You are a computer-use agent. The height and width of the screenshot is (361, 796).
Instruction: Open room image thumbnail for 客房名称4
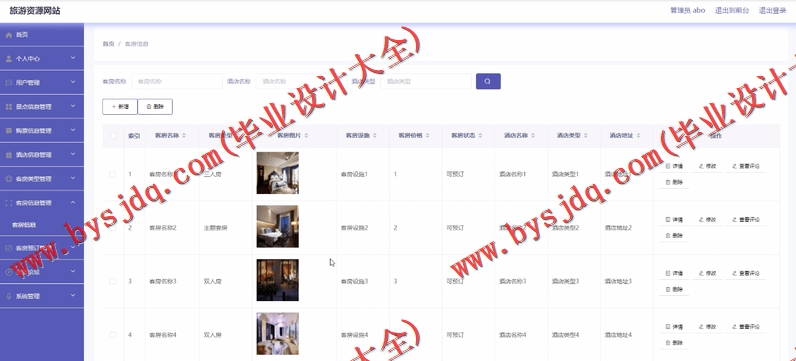coord(278,334)
